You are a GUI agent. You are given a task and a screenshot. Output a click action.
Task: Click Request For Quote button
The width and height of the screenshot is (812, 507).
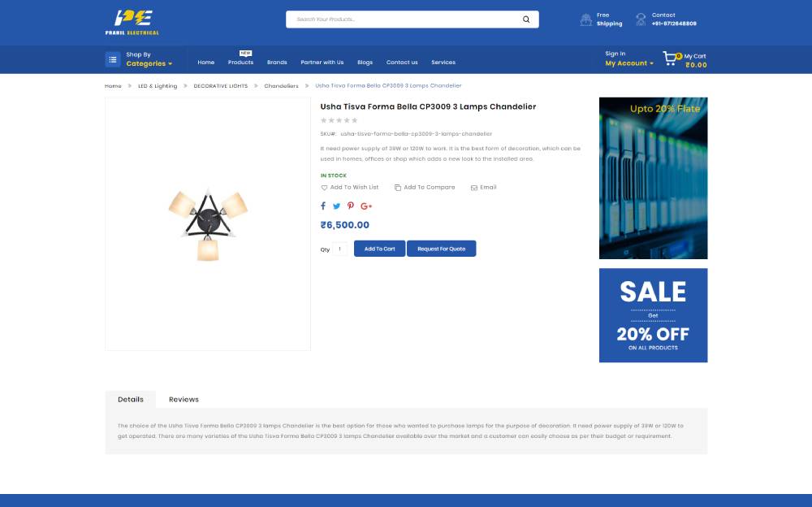(441, 249)
